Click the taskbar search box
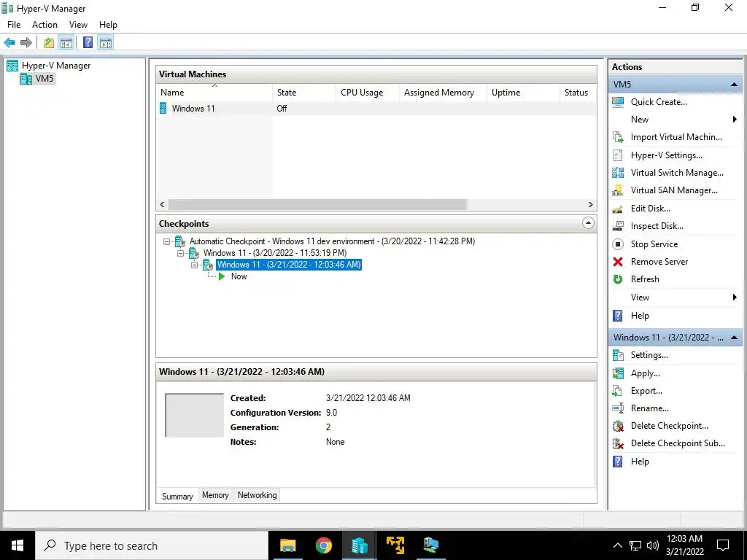The height and width of the screenshot is (560, 747). 152,545
